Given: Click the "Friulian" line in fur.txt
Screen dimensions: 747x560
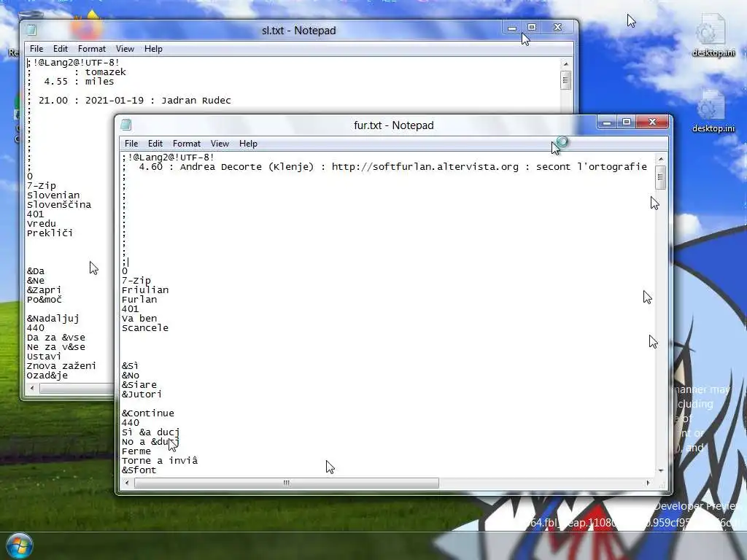Looking at the screenshot, I should point(145,290).
